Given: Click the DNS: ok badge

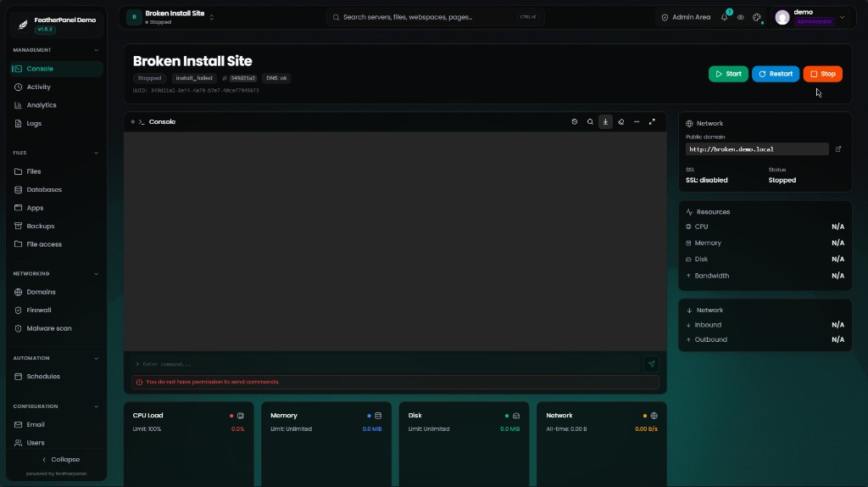Looking at the screenshot, I should 276,78.
